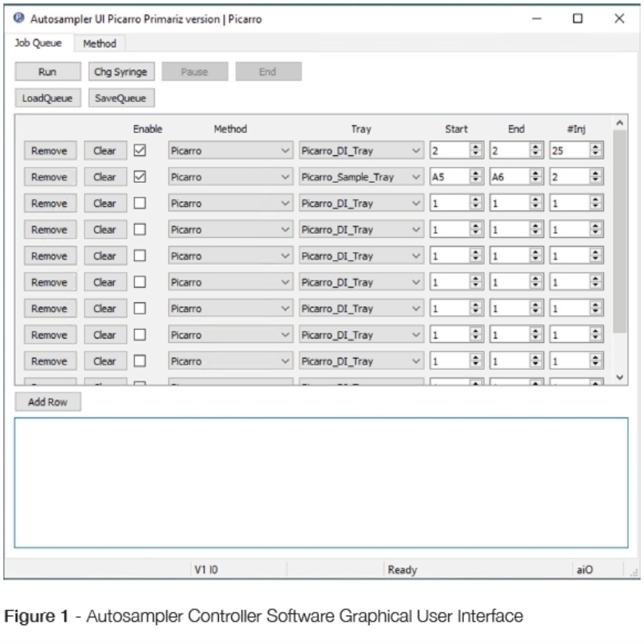Switch to the Method tab
644x644 pixels.
pos(99,43)
